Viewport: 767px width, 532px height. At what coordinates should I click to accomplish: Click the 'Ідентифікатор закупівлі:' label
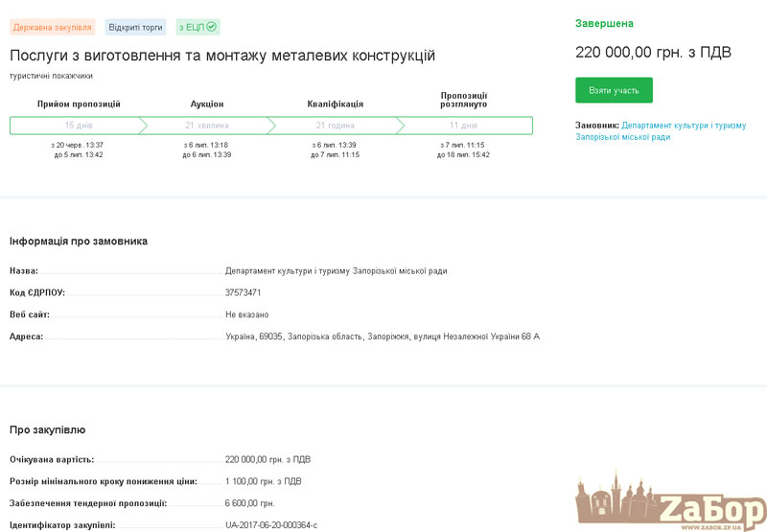tap(62, 525)
